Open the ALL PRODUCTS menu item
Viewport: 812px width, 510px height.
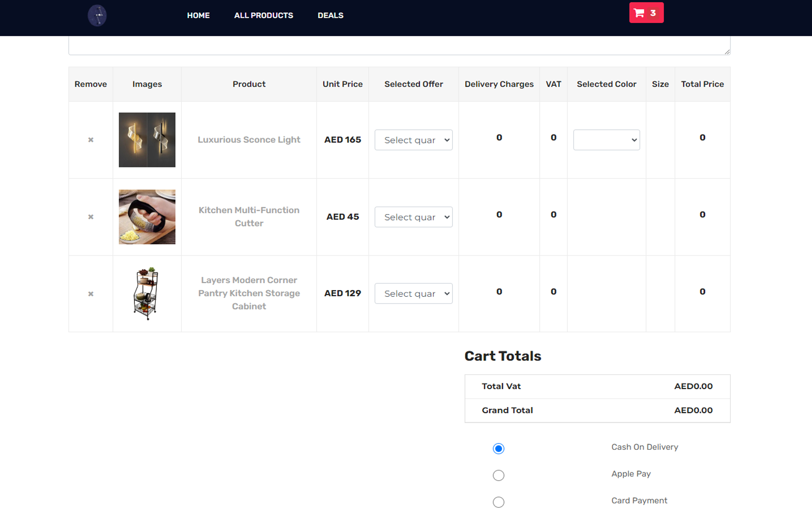[x=264, y=15]
